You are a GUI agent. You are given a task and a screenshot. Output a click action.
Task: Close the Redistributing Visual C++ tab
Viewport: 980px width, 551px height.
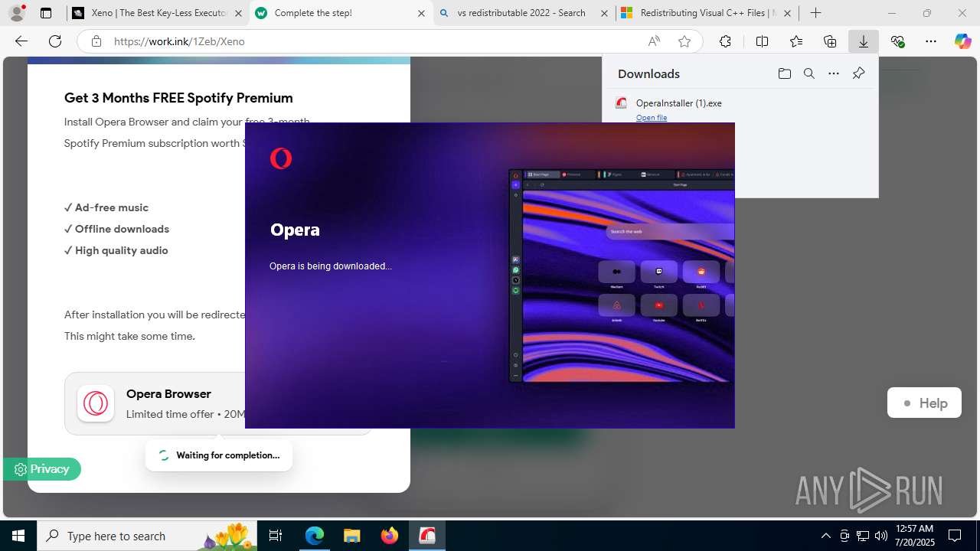point(787,13)
